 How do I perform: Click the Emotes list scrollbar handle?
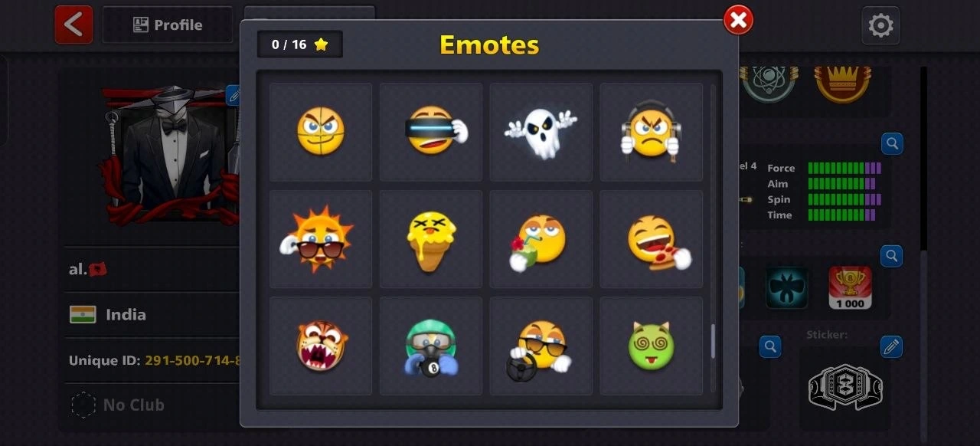pos(714,342)
